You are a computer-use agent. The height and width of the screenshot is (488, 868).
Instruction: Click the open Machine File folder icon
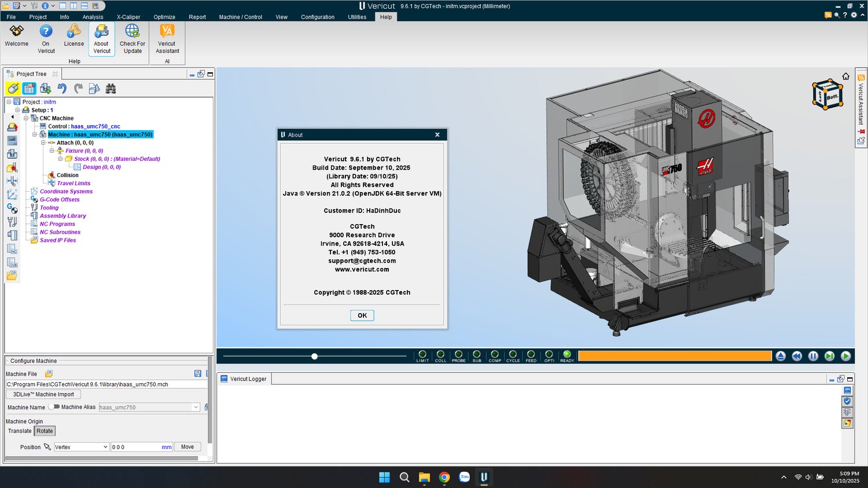click(49, 374)
